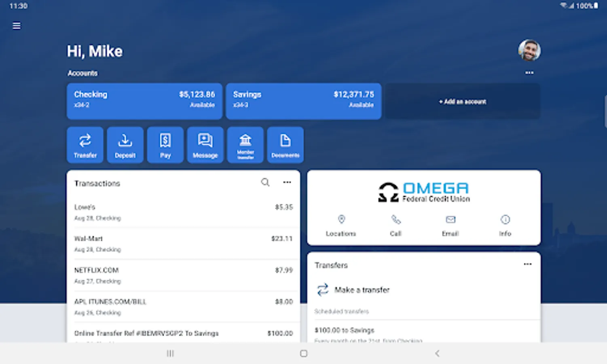This screenshot has height=364, width=607.
Task: Tap the Android recent apps button
Action: [170, 353]
